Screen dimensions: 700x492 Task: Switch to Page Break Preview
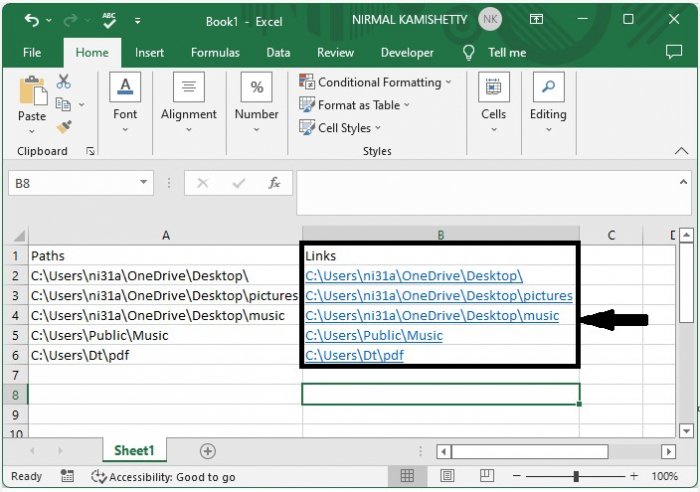(487, 476)
